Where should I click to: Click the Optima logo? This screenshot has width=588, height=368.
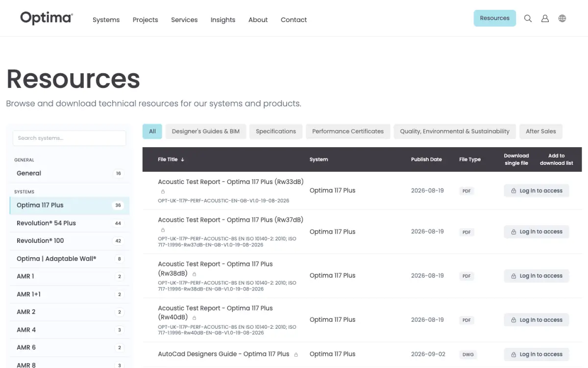47,18
